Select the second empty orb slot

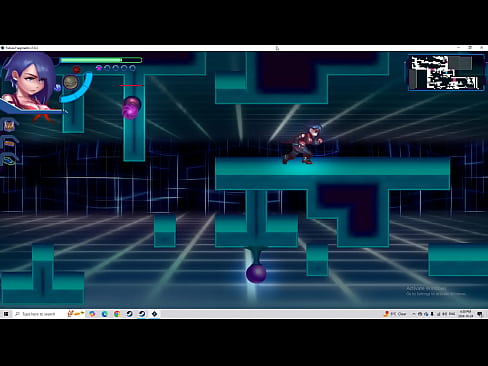[x=115, y=68]
